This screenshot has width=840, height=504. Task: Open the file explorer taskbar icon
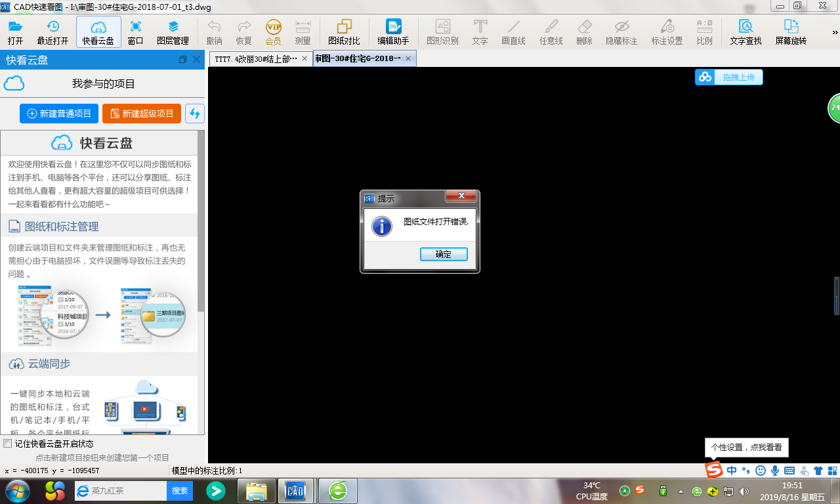click(x=256, y=490)
